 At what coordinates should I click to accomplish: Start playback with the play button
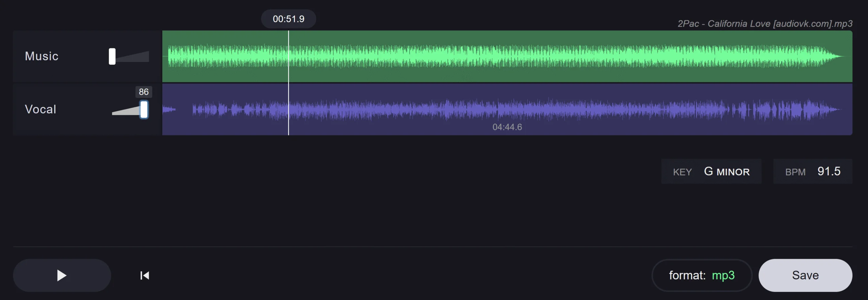[x=62, y=275]
